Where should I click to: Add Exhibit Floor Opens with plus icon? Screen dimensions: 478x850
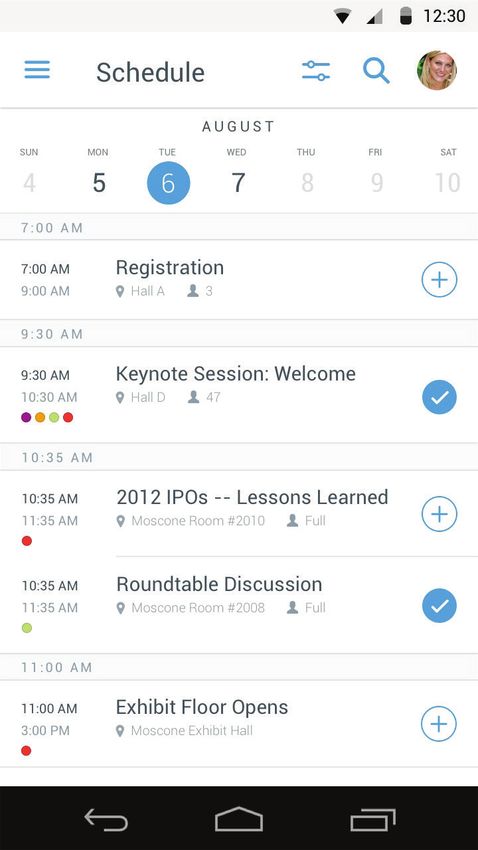[439, 724]
